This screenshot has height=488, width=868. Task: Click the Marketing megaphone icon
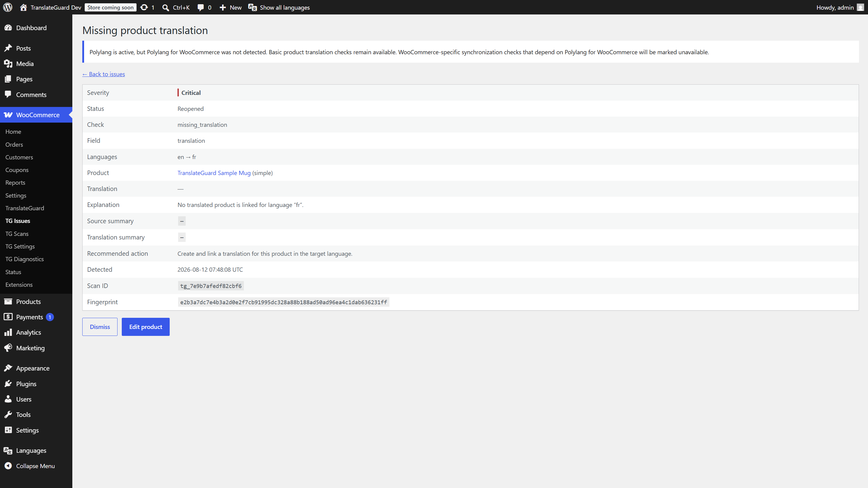(8, 348)
